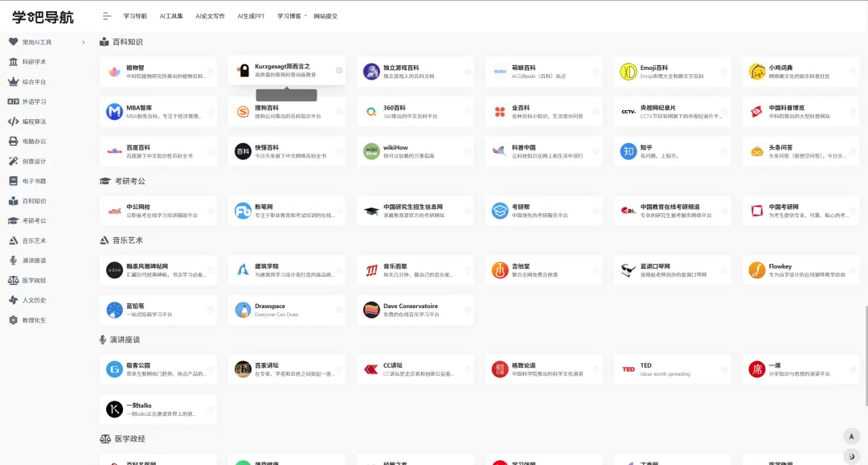The width and height of the screenshot is (868, 465).
Task: Click the 考研帮 logo icon
Action: click(x=500, y=211)
